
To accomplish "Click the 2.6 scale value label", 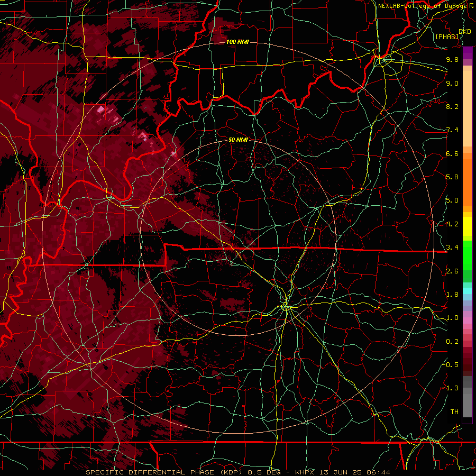I will (x=452, y=271).
